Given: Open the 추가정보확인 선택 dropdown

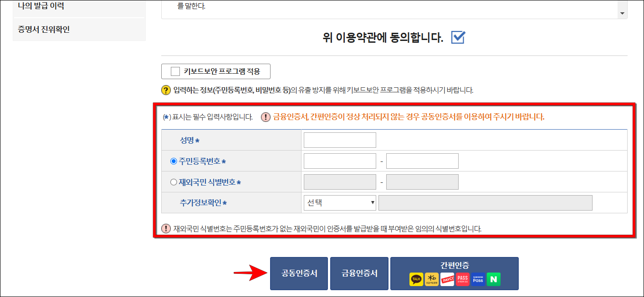Looking at the screenshot, I should click(x=339, y=202).
